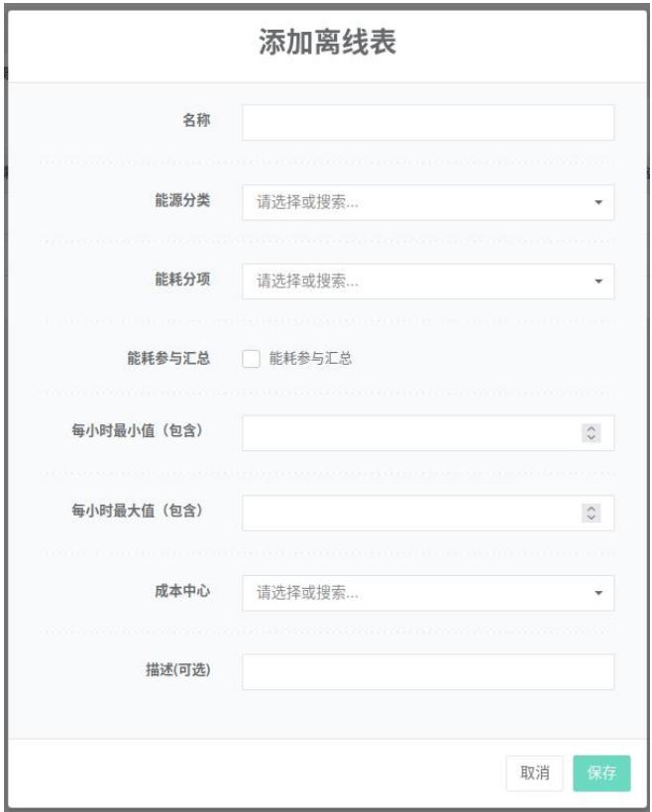
Task: Decrease the hourly minimum value stepper
Action: (x=592, y=437)
